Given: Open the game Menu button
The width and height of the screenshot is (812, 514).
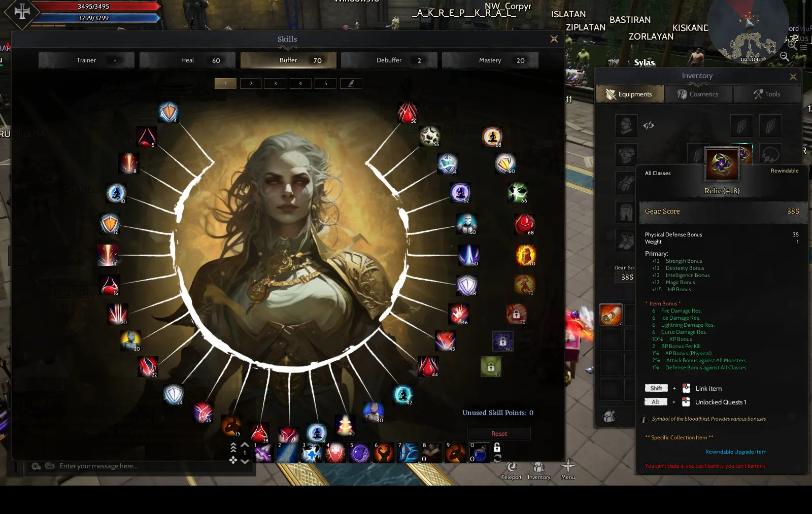Looking at the screenshot, I should pos(568,470).
